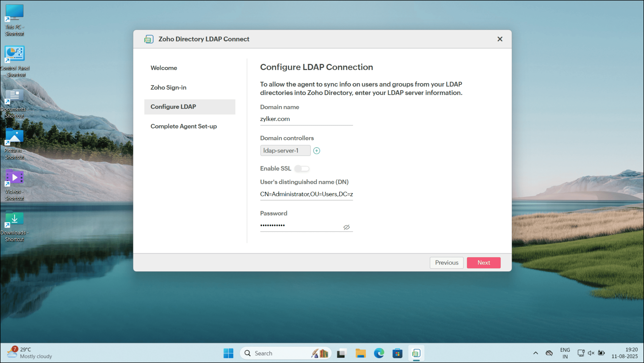This screenshot has height=363, width=644.
Task: Click the Zoho Directory logo in the title bar
Action: pos(149,39)
